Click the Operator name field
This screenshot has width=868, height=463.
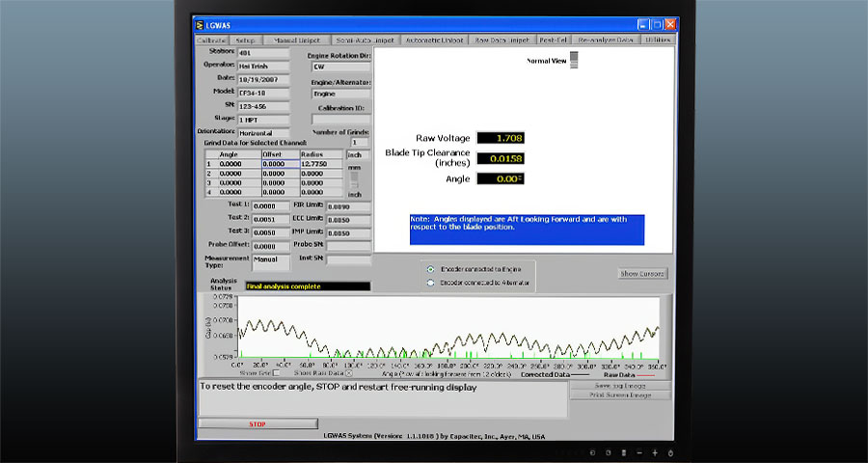(263, 66)
